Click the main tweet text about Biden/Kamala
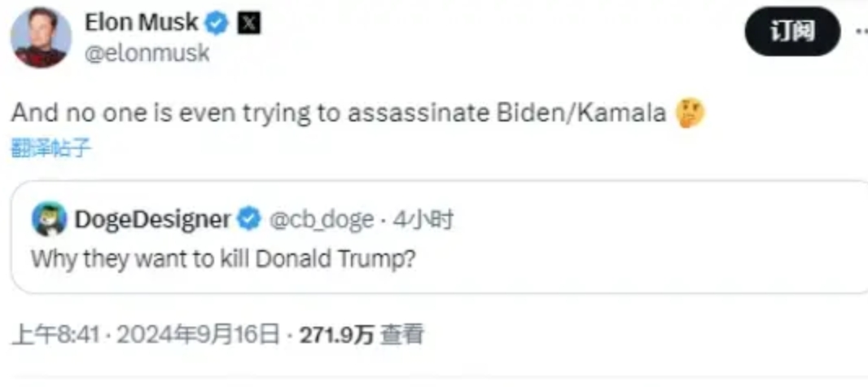 tap(338, 113)
